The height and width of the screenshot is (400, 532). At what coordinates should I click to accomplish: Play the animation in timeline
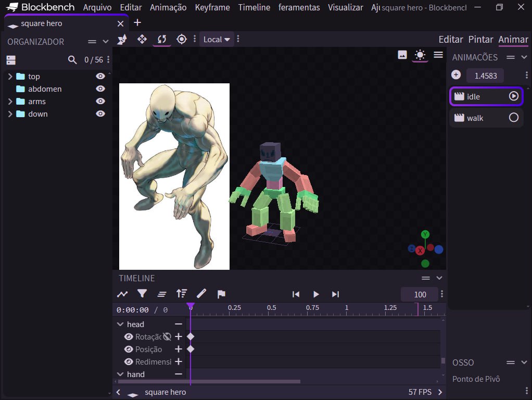tap(316, 294)
